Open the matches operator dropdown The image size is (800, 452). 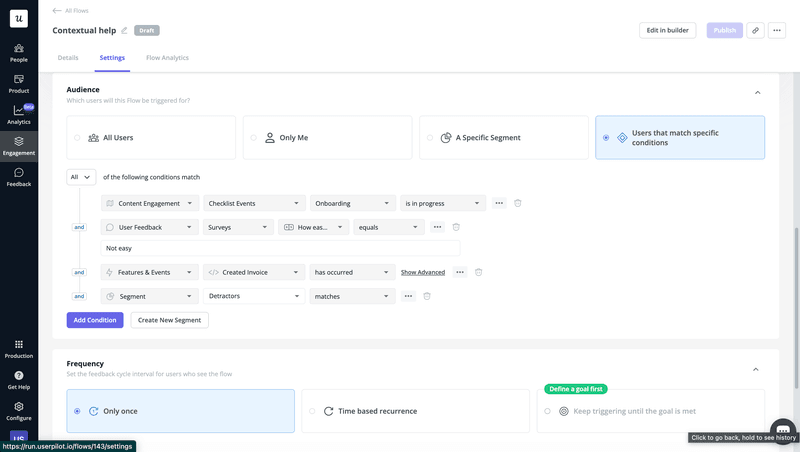353,296
